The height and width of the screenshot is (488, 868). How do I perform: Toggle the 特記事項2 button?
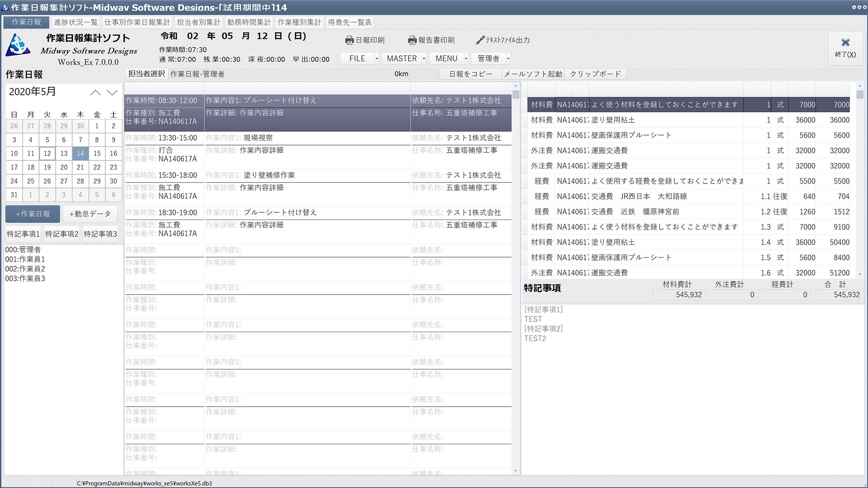61,234
